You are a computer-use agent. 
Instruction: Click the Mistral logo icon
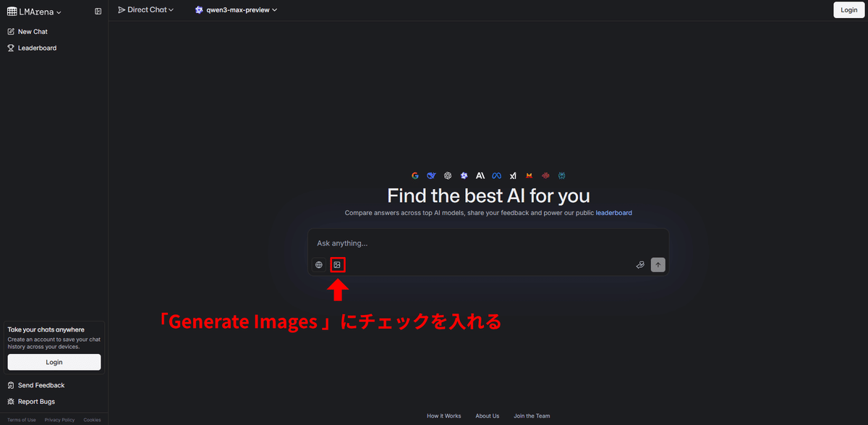[x=529, y=175]
